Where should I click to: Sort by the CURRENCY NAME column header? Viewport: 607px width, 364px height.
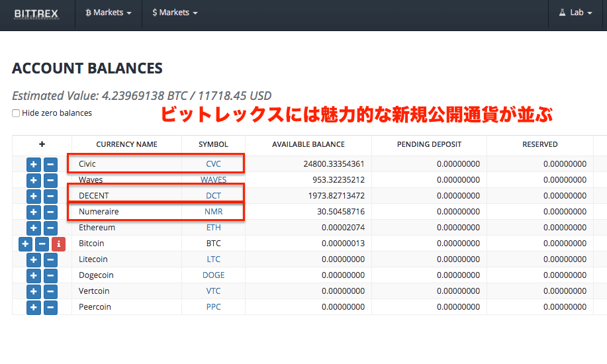(126, 144)
